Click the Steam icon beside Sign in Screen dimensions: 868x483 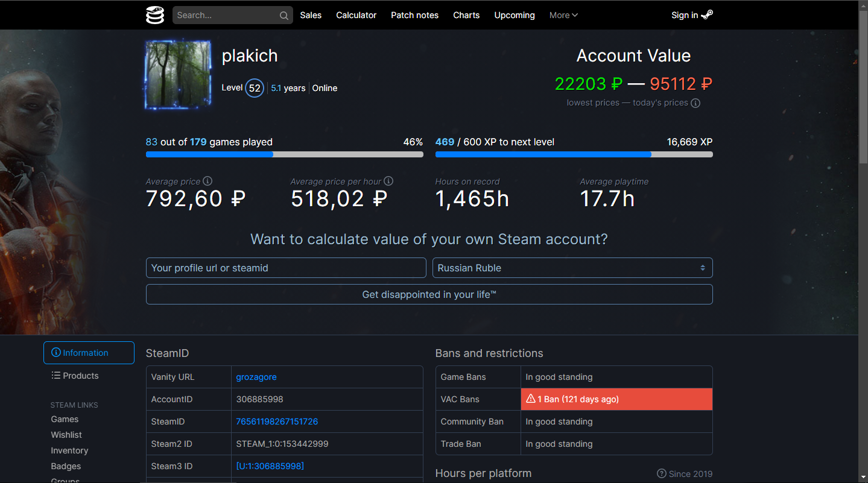pyautogui.click(x=707, y=15)
